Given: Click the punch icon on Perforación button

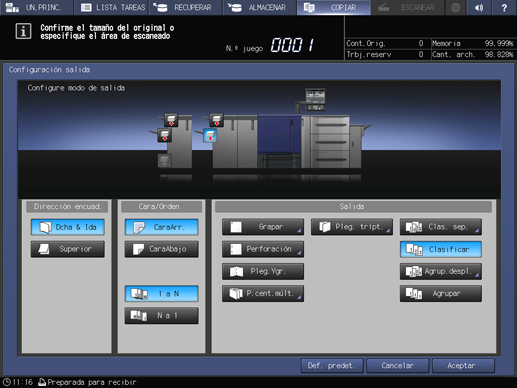Looking at the screenshot, I should (236, 249).
